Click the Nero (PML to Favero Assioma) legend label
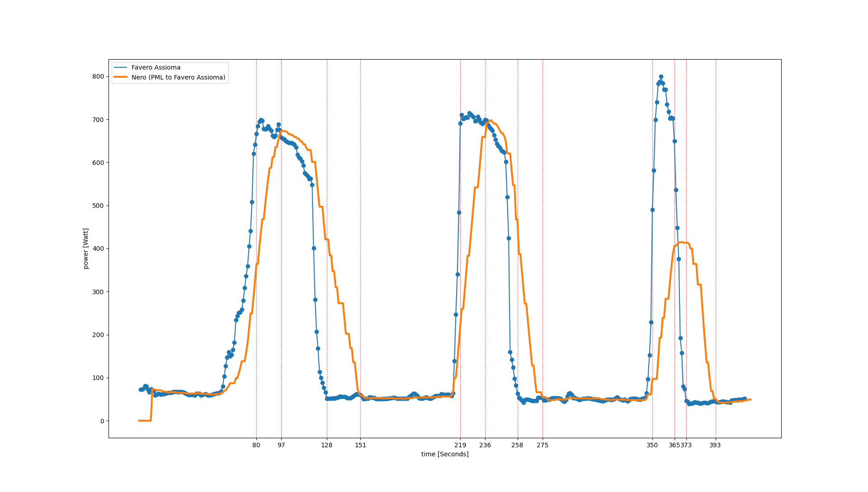The image size is (868, 492). tap(178, 77)
